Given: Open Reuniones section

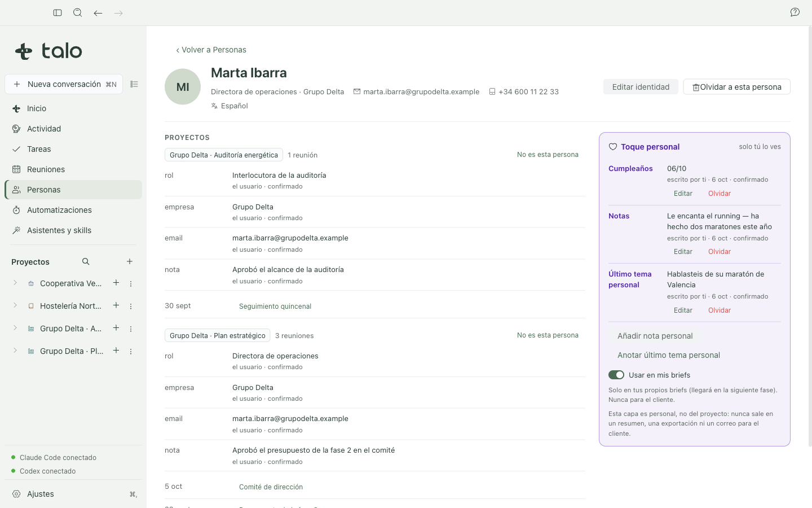Looking at the screenshot, I should (73, 169).
